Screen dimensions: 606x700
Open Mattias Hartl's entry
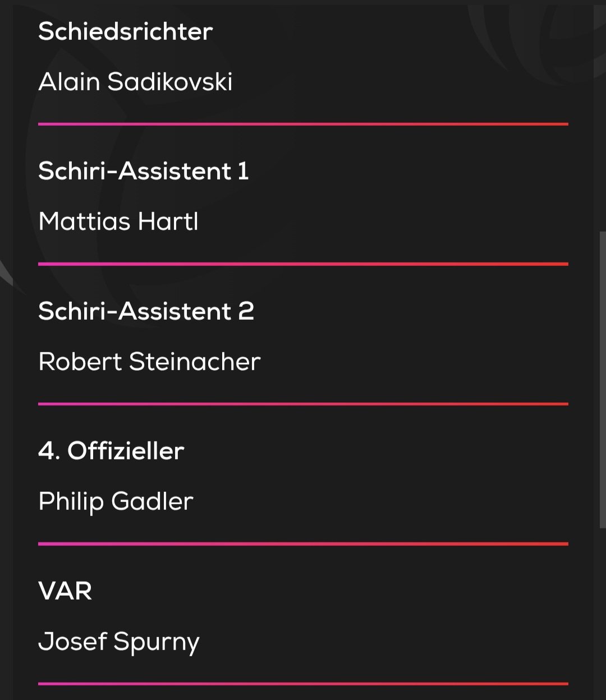[118, 222]
